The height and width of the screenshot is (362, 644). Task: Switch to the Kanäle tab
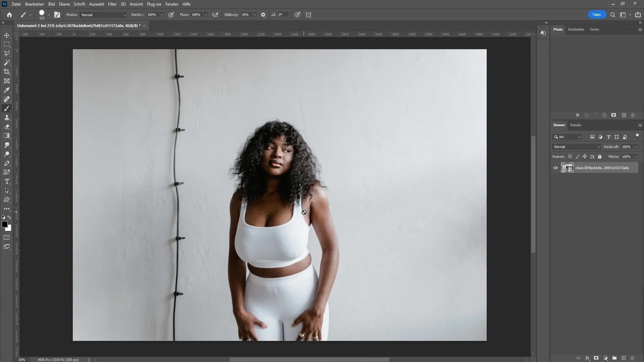coord(576,125)
